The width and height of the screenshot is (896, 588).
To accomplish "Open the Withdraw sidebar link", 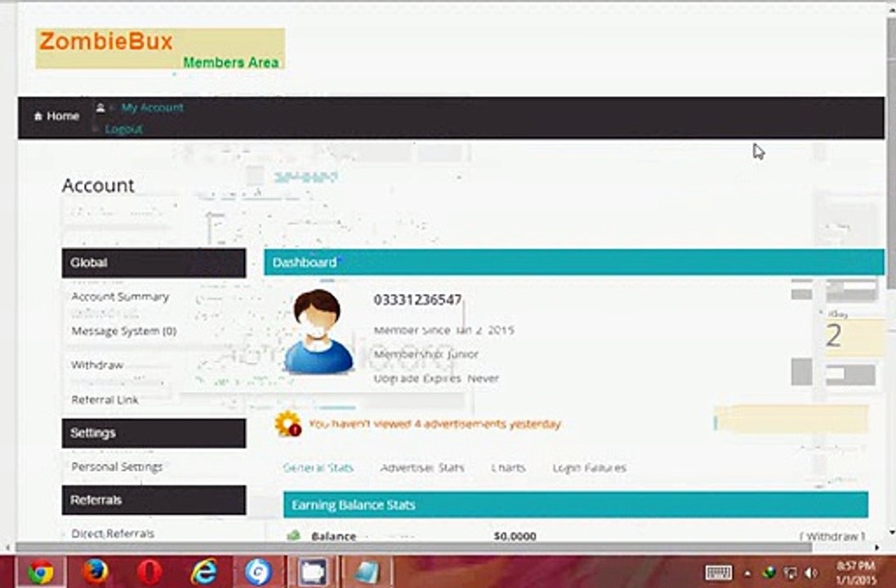I will coord(97,365).
